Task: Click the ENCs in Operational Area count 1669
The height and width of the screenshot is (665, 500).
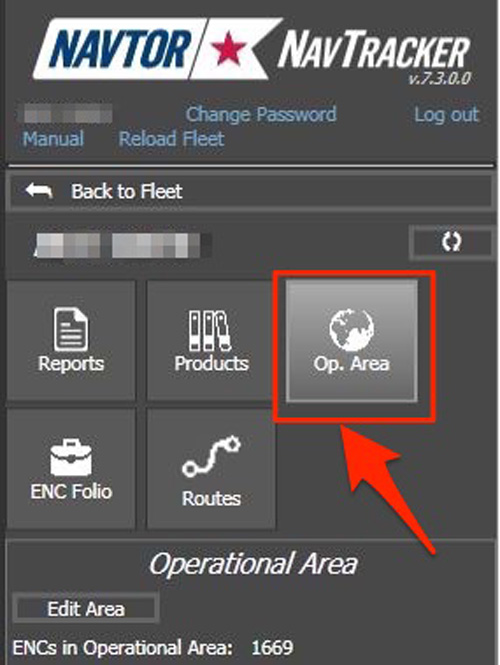Action: pos(272,648)
